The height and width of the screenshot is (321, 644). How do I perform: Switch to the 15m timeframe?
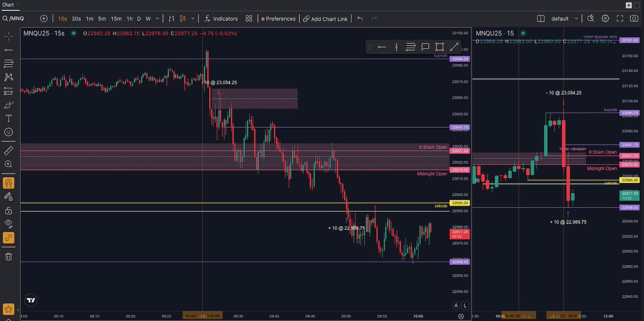116,18
